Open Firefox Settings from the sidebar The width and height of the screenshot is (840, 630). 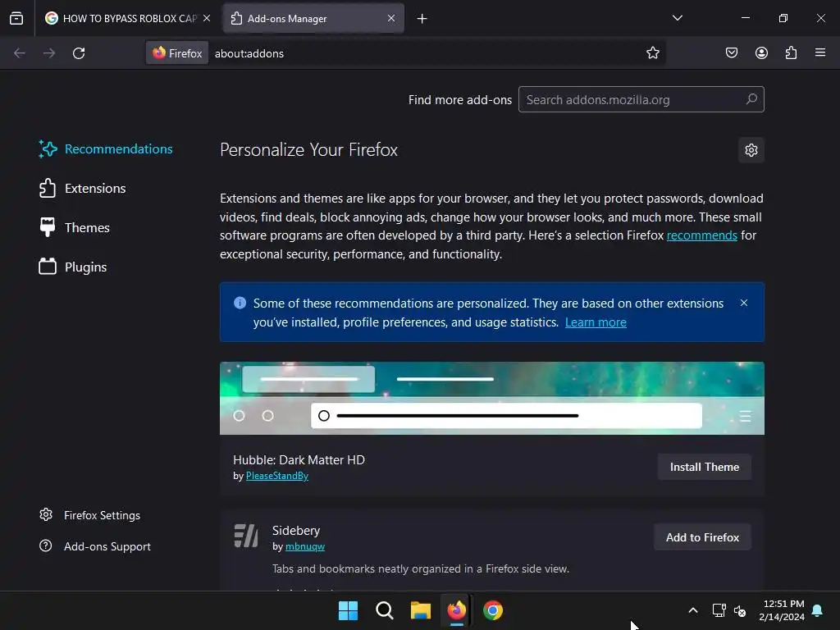click(90, 515)
